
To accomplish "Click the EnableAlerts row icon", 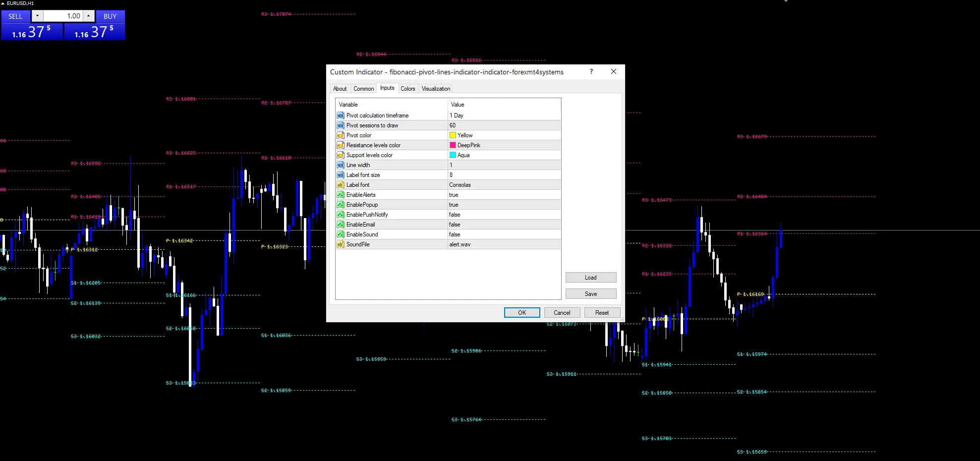I will [x=340, y=195].
